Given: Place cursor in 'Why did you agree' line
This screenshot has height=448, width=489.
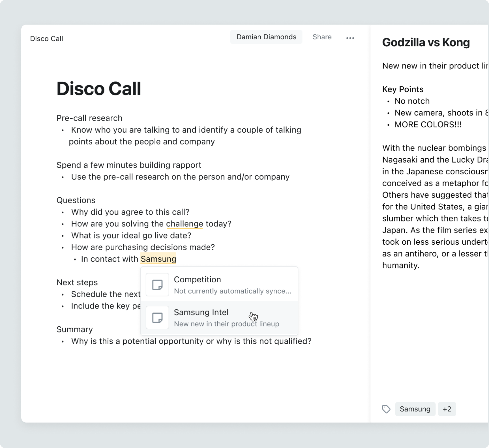Looking at the screenshot, I should (130, 212).
